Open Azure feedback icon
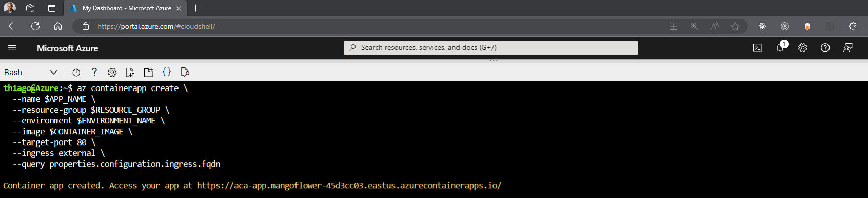 848,48
